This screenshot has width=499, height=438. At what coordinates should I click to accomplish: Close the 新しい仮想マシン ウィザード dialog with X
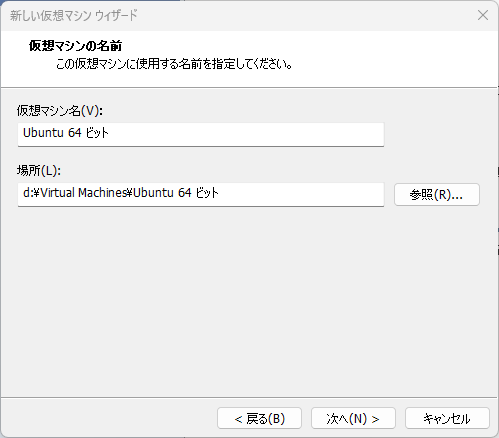click(x=482, y=15)
